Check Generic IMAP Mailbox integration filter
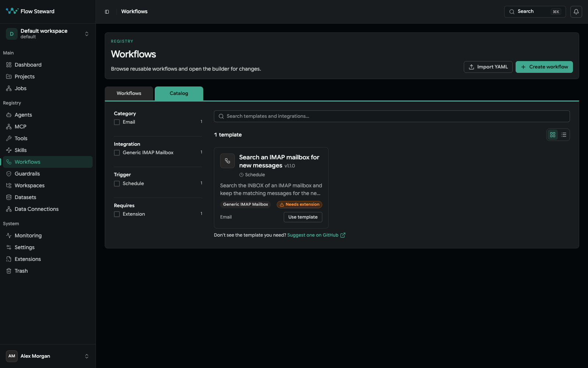Screen dimensions: 588x368 pyautogui.click(x=117, y=153)
